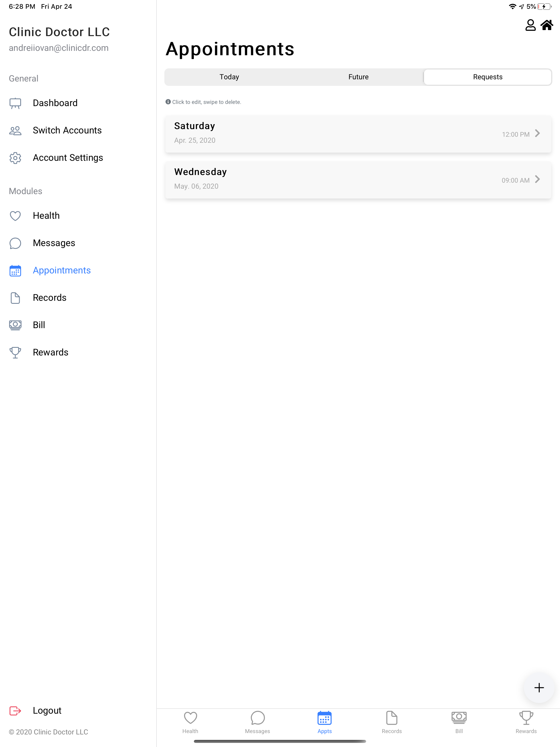Select Appts in bottom tab bar

click(x=325, y=722)
